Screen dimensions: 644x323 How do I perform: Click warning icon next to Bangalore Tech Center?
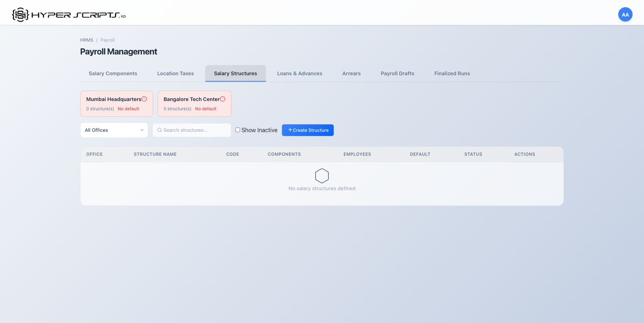223,99
